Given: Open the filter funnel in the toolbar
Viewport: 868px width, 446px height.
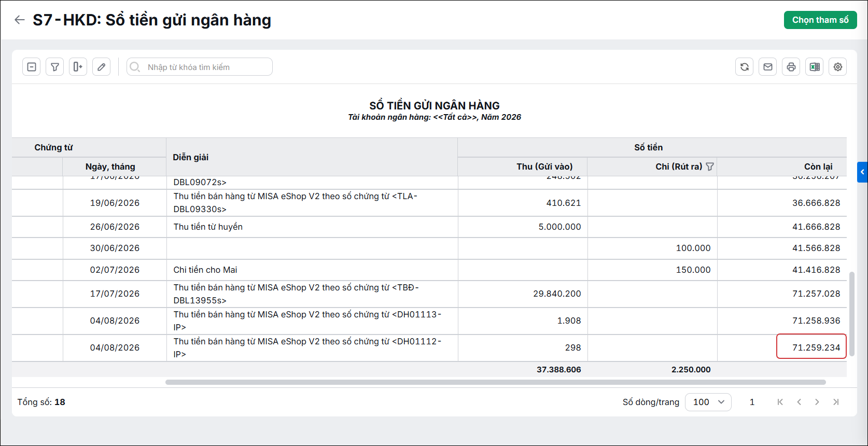Looking at the screenshot, I should click(x=55, y=67).
